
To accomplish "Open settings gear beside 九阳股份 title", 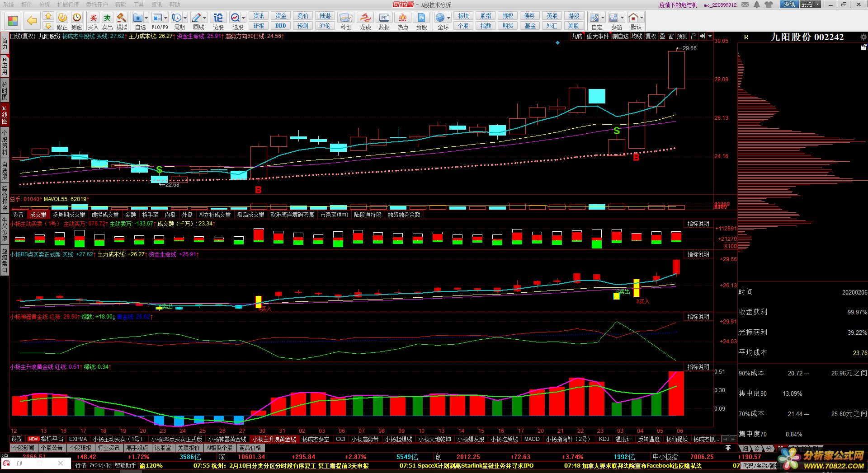I will 863,37.
